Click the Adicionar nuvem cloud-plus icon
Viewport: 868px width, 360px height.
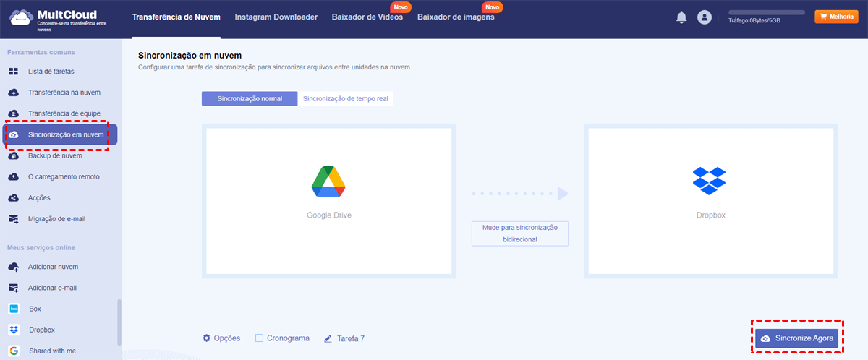coord(14,267)
